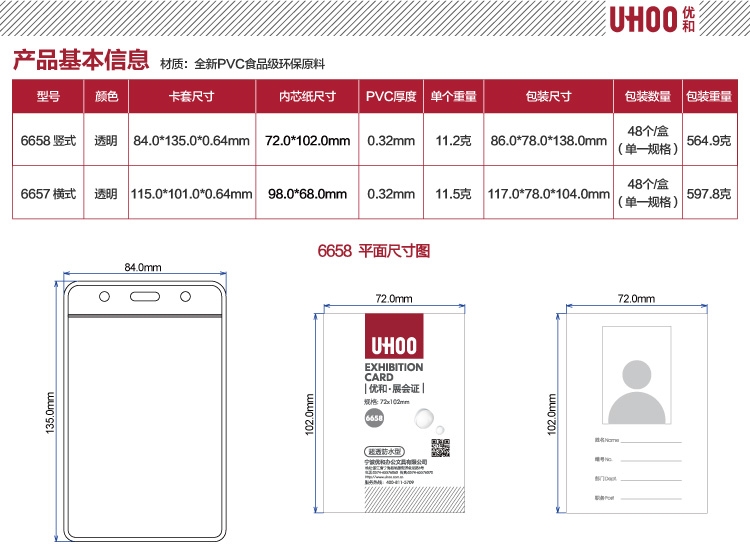Click the red UHOO logo on the card
Image resolution: width=750 pixels, height=554 pixels.
point(394,336)
